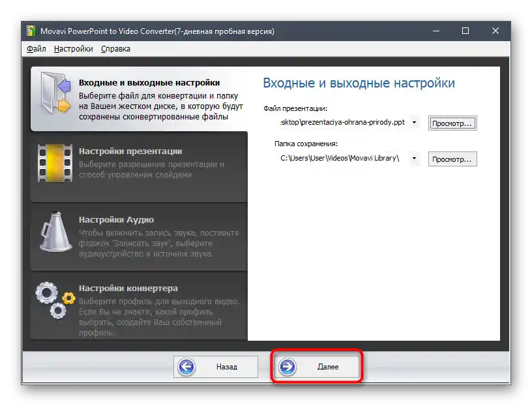The height and width of the screenshot is (406, 532).
Task: Expand the presentation file path dropdown
Action: pos(414,123)
